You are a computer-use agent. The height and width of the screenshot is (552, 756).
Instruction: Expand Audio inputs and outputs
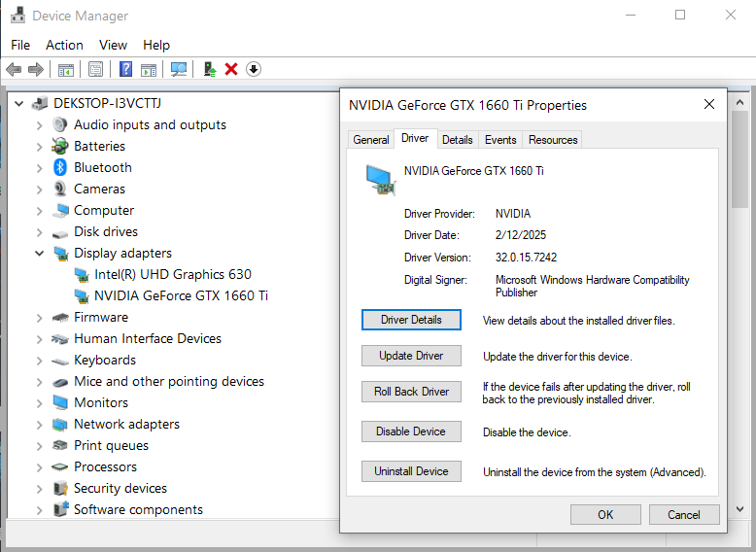pos(40,125)
